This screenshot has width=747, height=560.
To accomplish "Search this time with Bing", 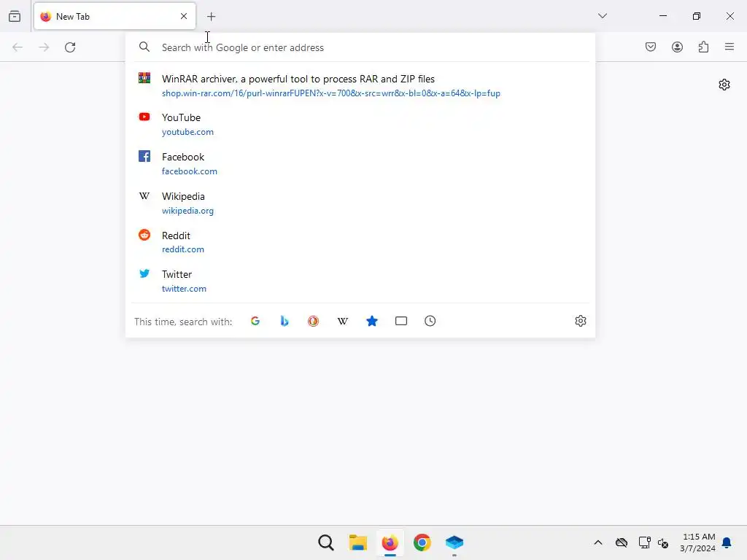I will (x=285, y=321).
